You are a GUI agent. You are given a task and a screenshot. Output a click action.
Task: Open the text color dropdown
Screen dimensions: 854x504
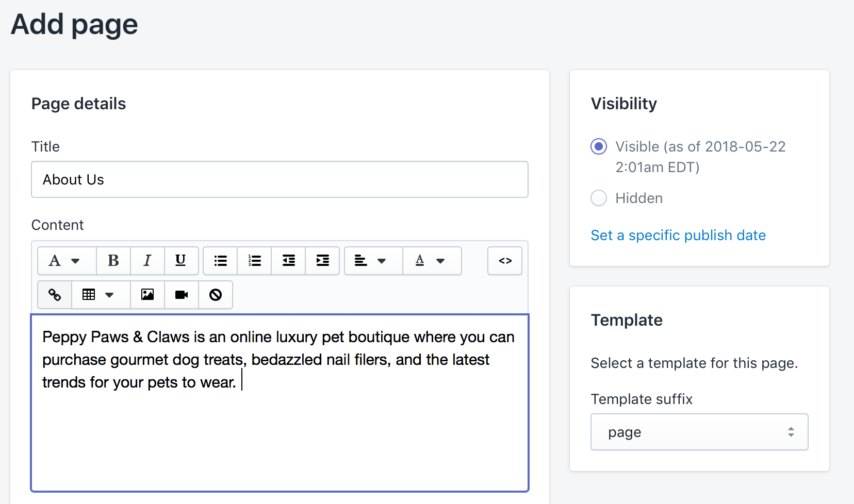[432, 261]
